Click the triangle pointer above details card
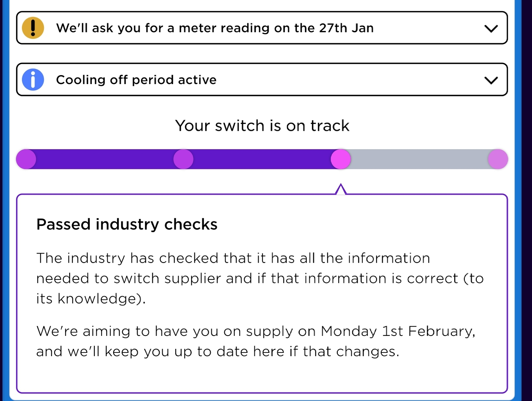Viewport: 532px width, 401px height. 341,189
